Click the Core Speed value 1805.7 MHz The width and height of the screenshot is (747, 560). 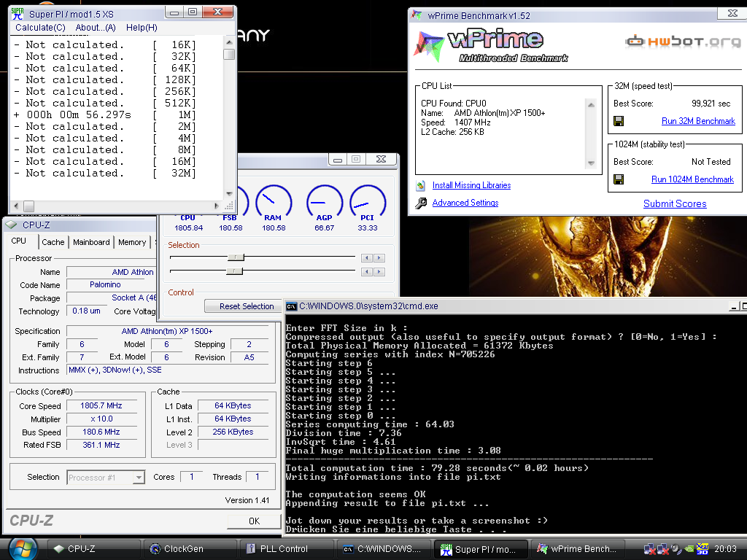[101, 405]
